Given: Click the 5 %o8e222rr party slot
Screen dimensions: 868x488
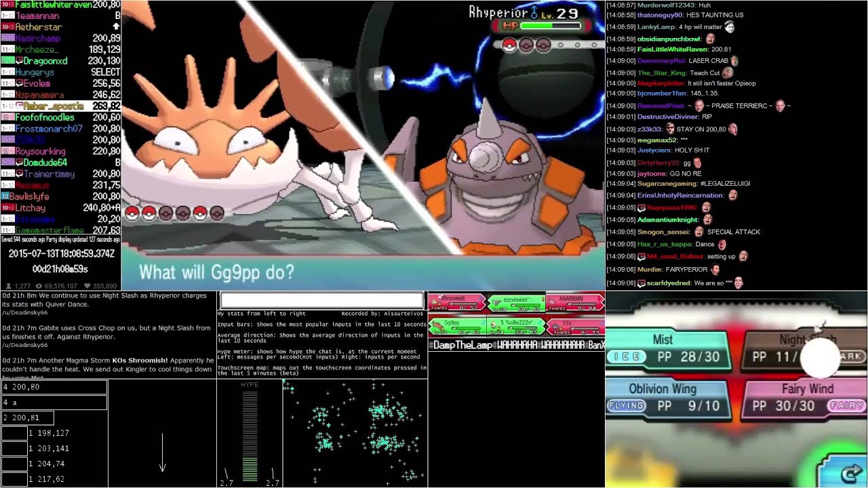Looking at the screenshot, I should (516, 327).
